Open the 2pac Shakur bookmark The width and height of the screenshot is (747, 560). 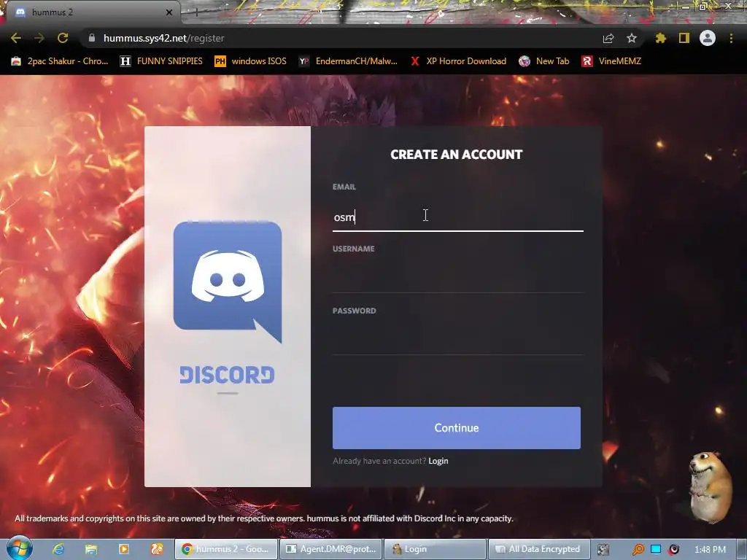pos(60,61)
